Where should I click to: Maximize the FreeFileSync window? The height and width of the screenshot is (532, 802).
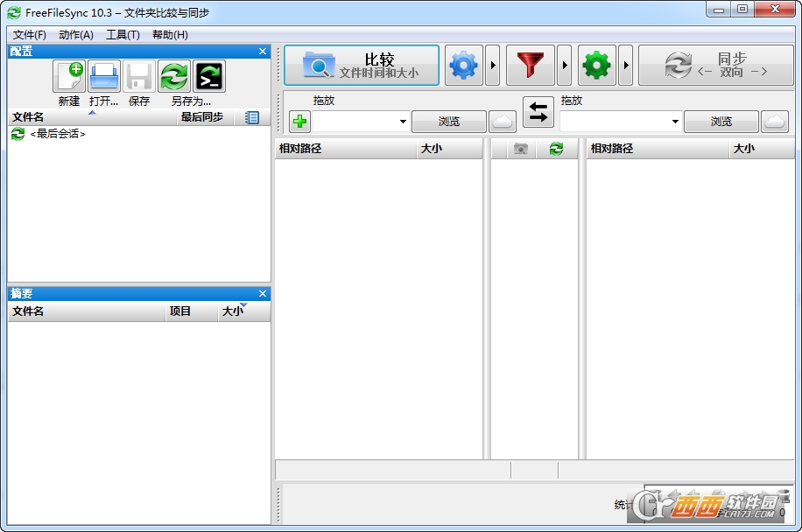tap(742, 10)
